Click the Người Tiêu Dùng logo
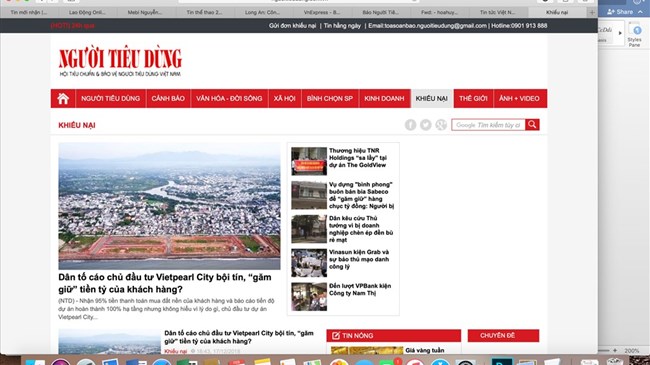The image size is (650, 365). pyautogui.click(x=120, y=62)
